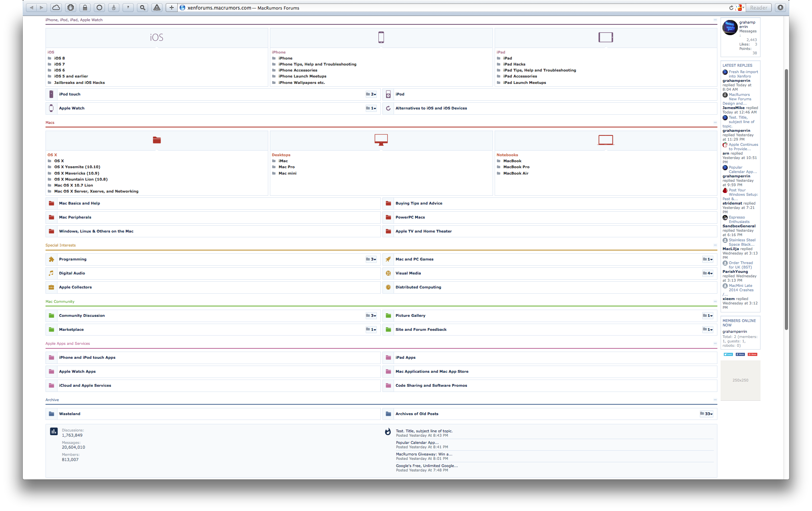The width and height of the screenshot is (812, 511).
Task: Collapse the Mac Community category section
Action: pos(715,302)
